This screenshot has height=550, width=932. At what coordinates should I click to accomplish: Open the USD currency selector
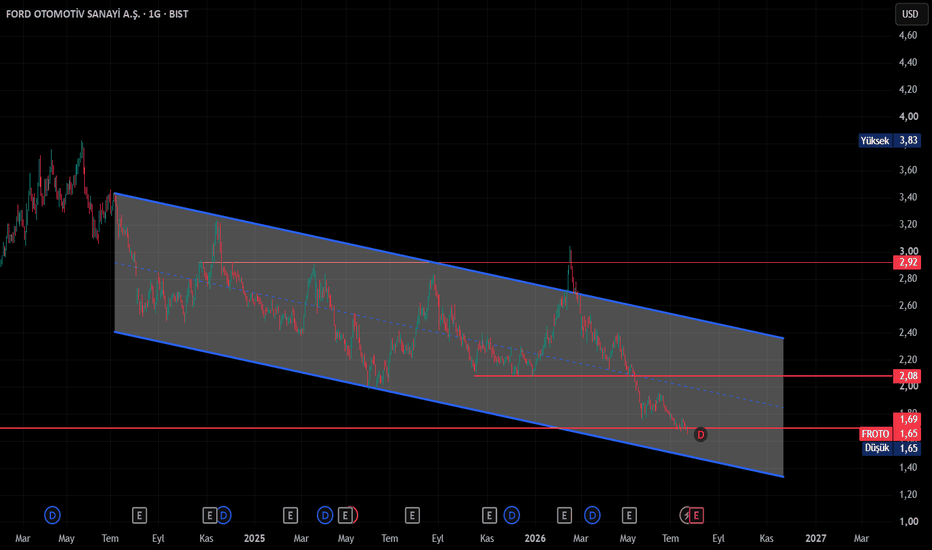tap(911, 14)
